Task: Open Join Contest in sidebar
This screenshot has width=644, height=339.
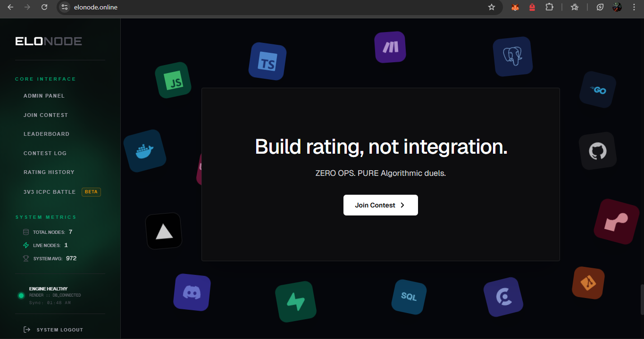Action: (46, 115)
